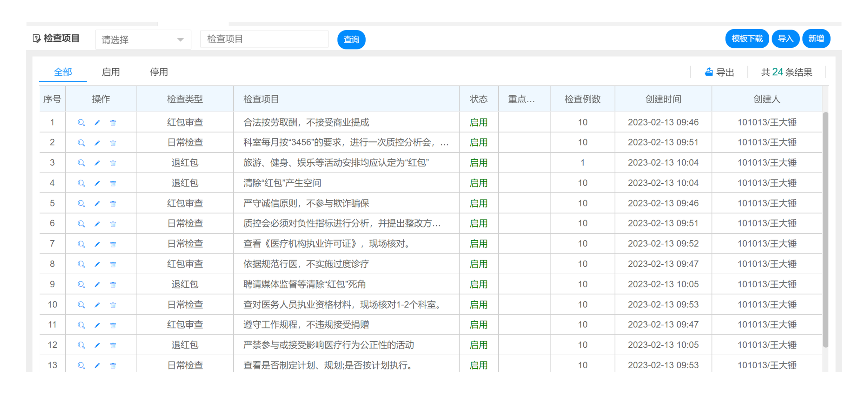Click the 模板下载 button
This screenshot has height=394, width=868.
[747, 39]
